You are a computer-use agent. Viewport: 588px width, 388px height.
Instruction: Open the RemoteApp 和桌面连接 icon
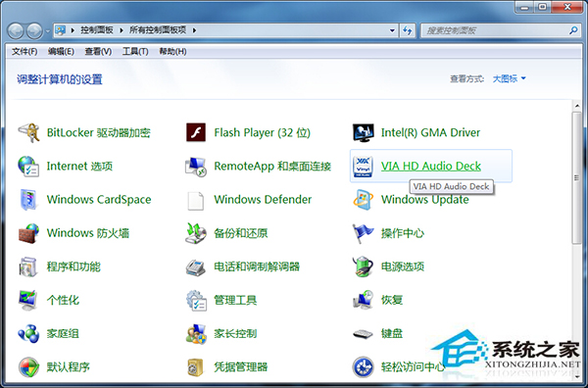(x=196, y=166)
